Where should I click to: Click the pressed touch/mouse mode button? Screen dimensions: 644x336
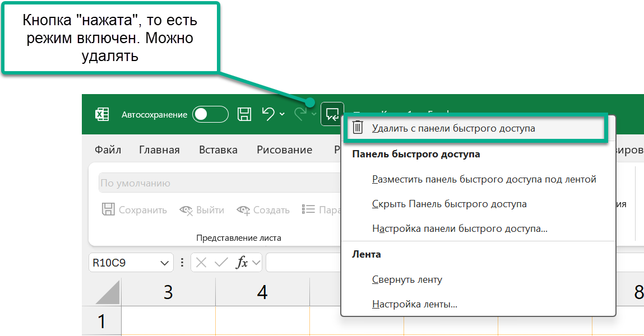[332, 114]
